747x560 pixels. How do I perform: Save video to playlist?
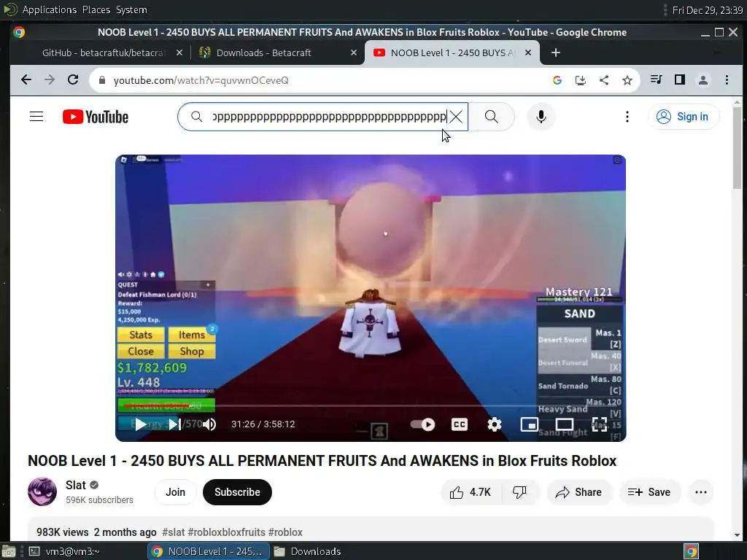649,492
